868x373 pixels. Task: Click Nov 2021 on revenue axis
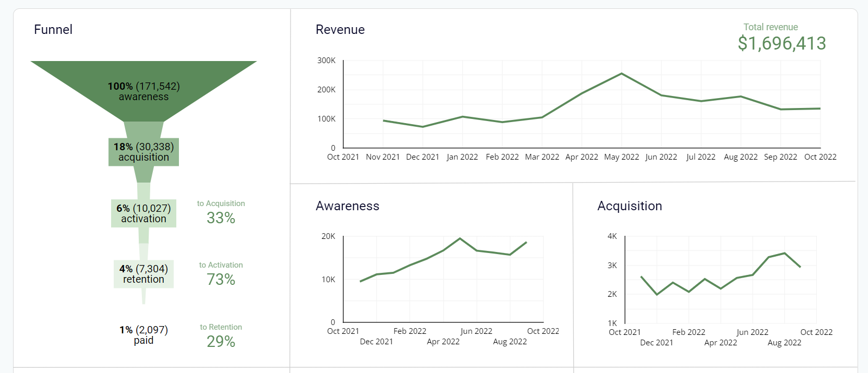point(383,157)
